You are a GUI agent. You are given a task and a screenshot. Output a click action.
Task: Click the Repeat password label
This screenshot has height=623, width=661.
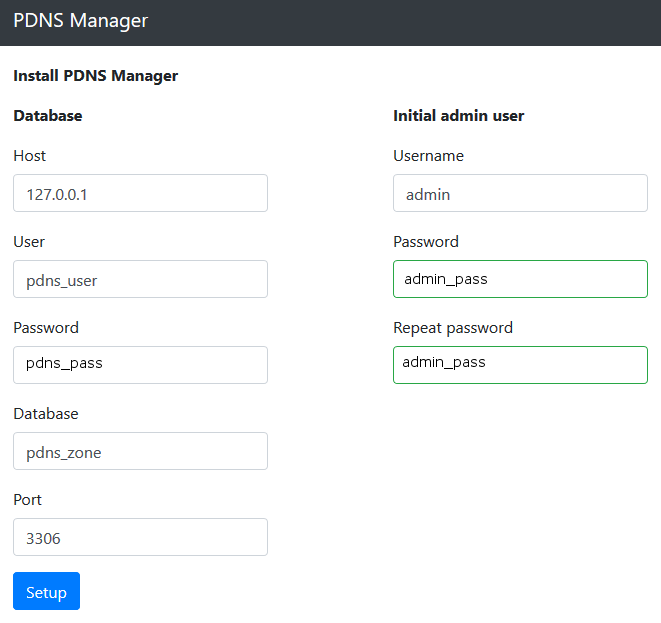click(452, 328)
